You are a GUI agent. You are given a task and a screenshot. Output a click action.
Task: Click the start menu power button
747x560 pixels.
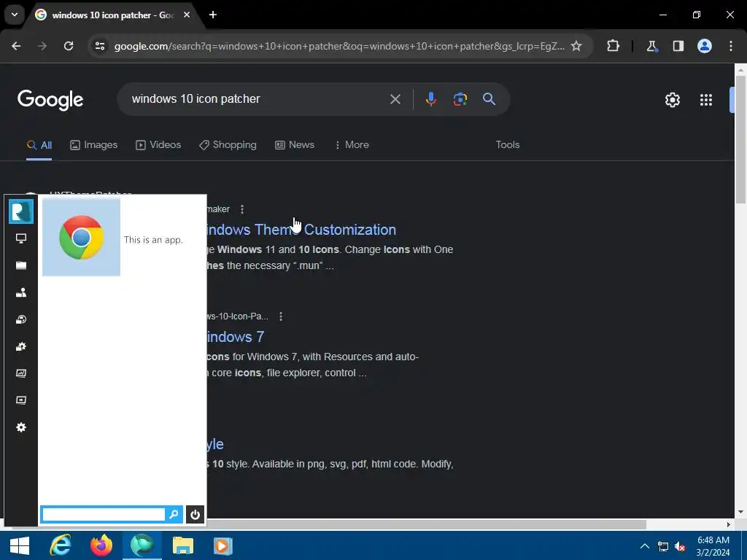pos(195,514)
